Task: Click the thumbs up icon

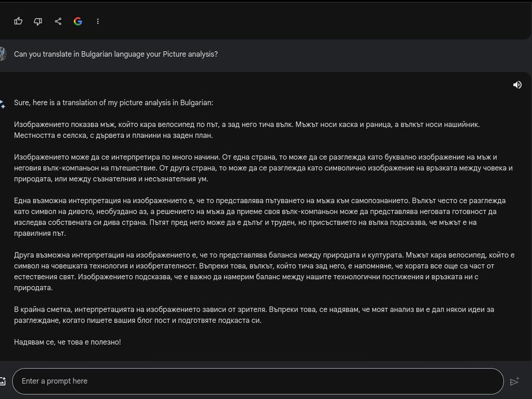Action: tap(19, 21)
